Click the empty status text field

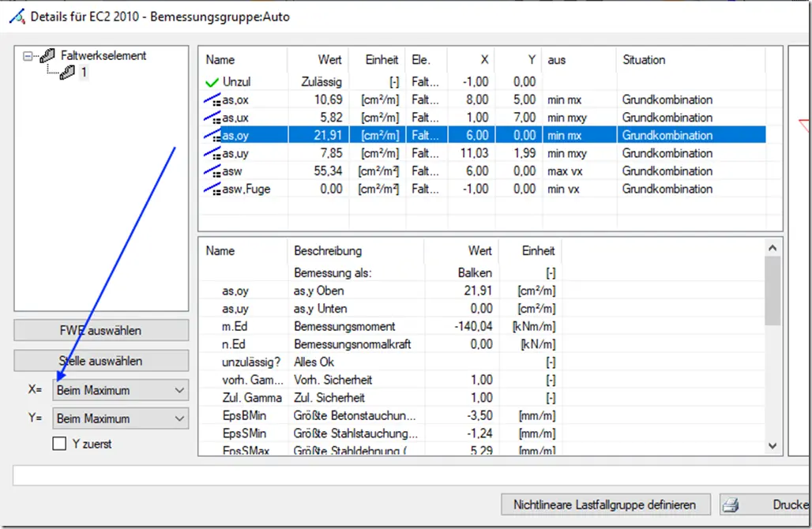[x=409, y=475]
